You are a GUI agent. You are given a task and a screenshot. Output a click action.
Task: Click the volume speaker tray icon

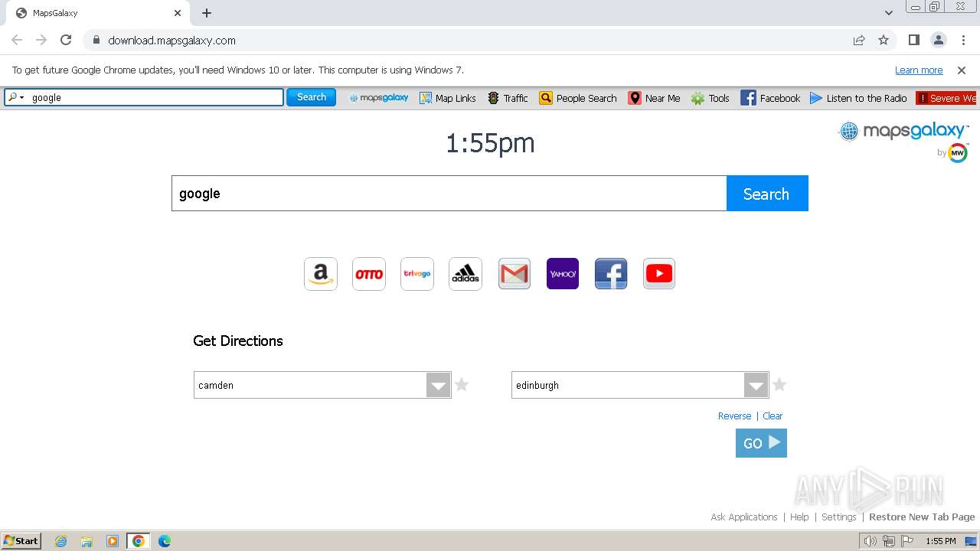(x=870, y=541)
